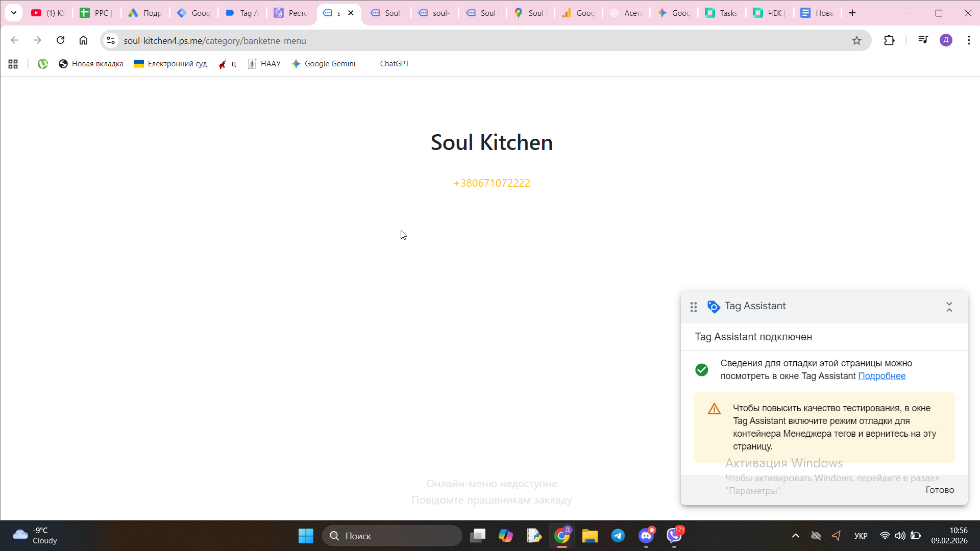Show hidden system tray icons

(x=795, y=536)
